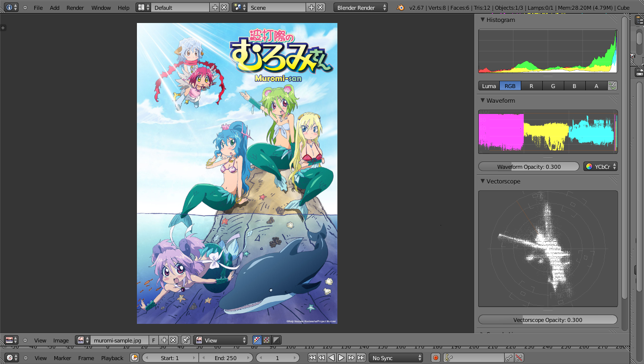644x364 pixels.
Task: Open the Blender Render engine dropdown
Action: [361, 7]
